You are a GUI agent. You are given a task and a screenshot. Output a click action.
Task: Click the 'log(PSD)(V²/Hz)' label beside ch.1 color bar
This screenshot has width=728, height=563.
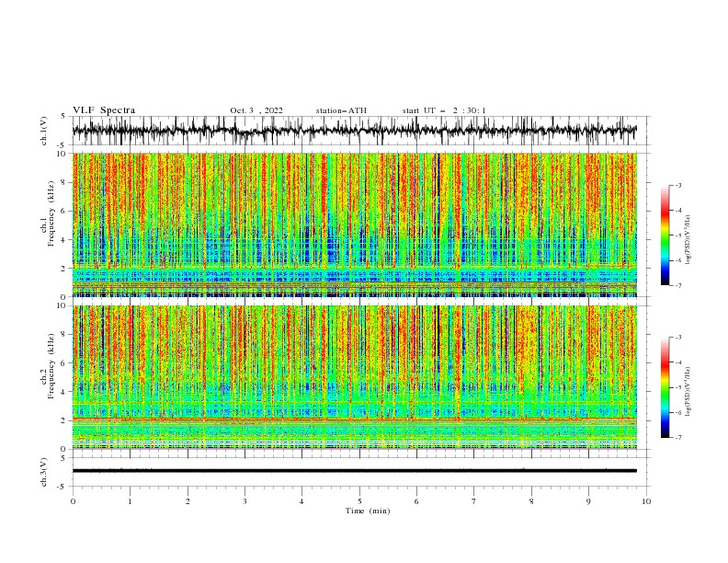tap(688, 240)
